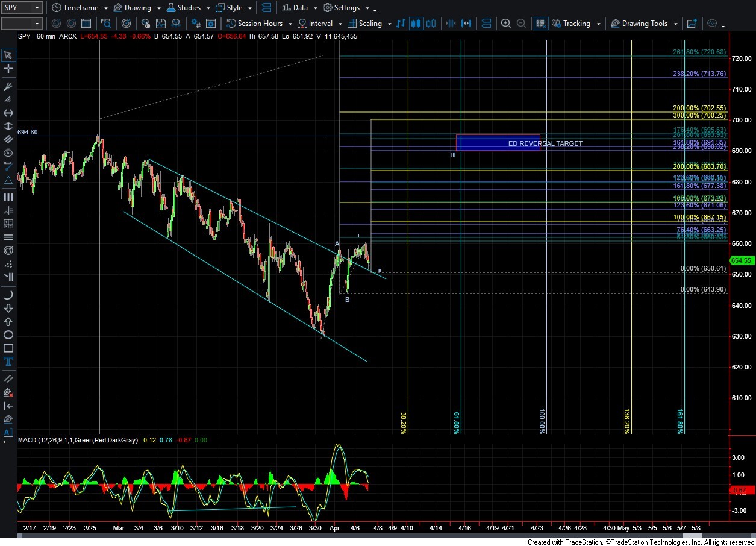The height and width of the screenshot is (546, 756).
Task: Click the ED REVERSAL TARGET blue box
Action: point(498,143)
